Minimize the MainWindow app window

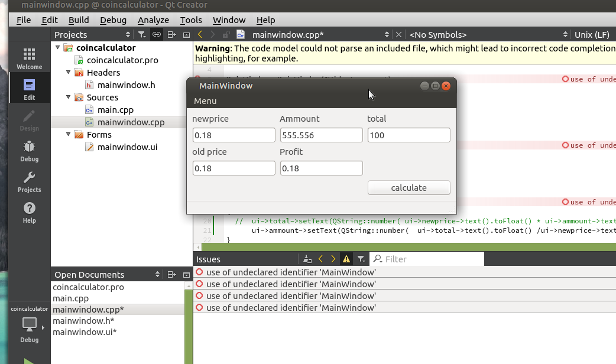(x=424, y=86)
